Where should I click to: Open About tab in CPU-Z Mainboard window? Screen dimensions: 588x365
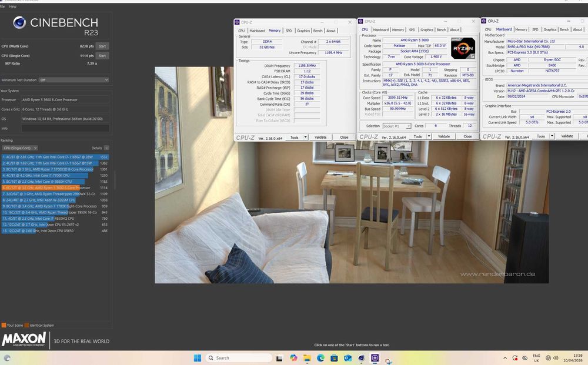577,29
